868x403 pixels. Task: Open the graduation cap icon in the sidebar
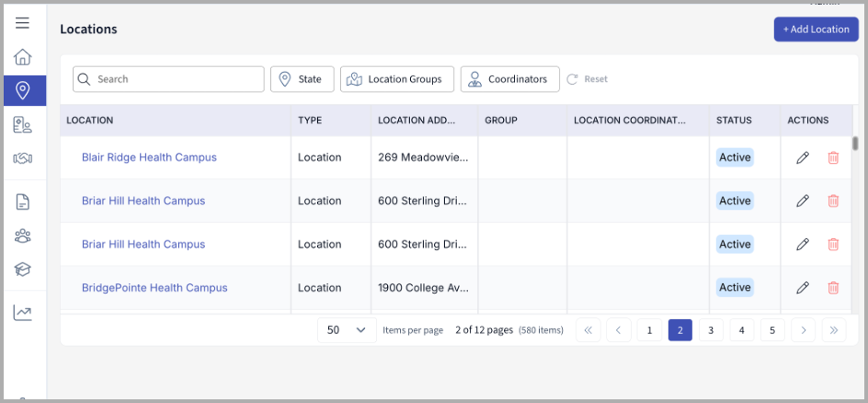(23, 269)
